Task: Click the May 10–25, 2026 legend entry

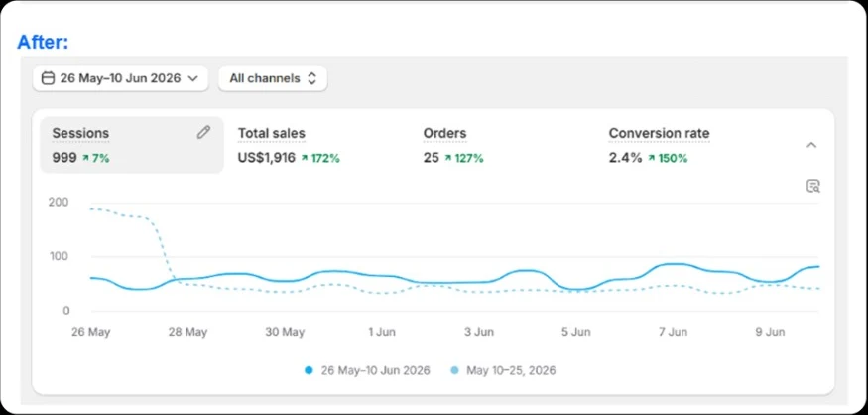Action: click(503, 370)
